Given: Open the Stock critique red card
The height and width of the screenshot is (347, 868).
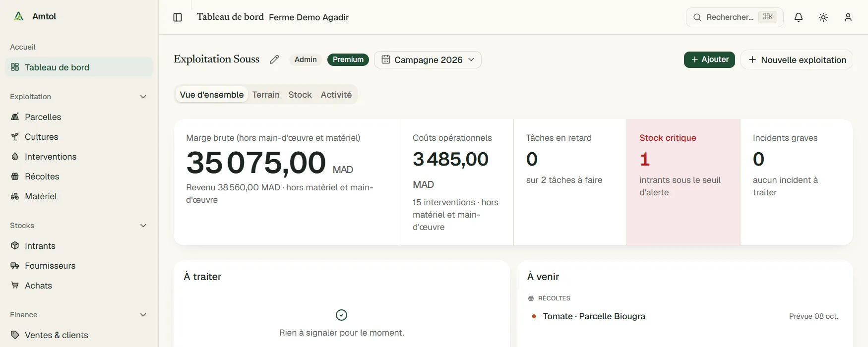Looking at the screenshot, I should (683, 182).
